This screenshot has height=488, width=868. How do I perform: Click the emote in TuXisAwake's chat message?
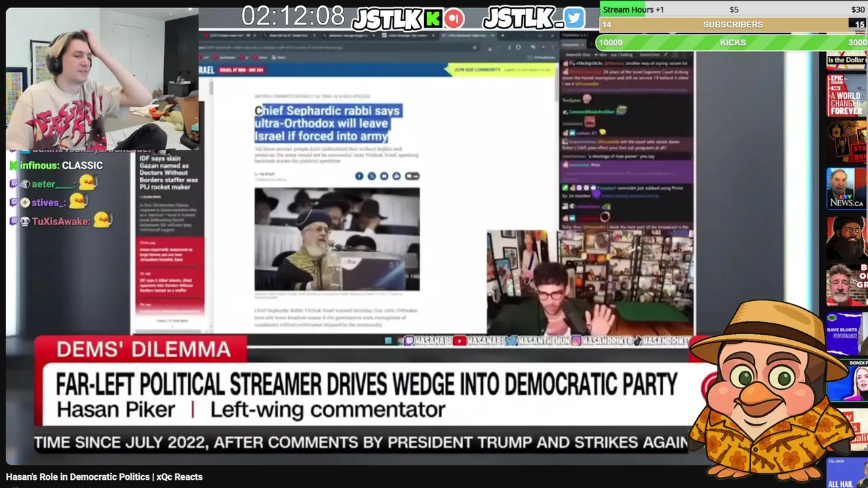102,220
